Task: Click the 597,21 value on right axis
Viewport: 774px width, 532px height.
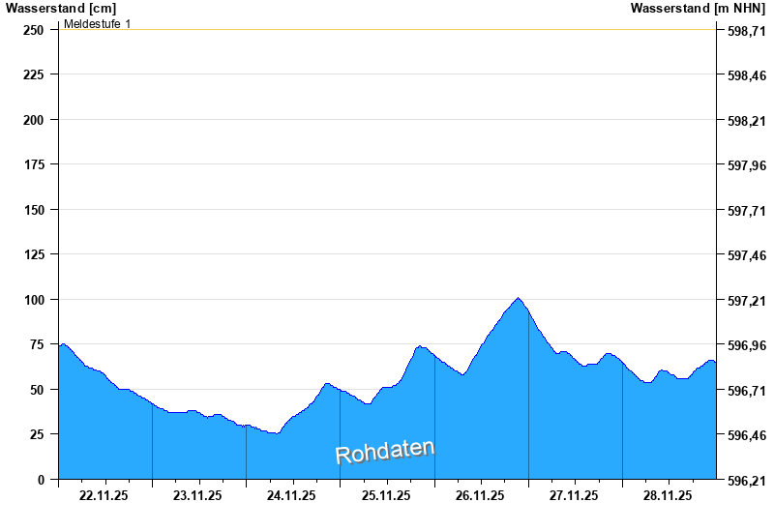Action: tap(747, 301)
